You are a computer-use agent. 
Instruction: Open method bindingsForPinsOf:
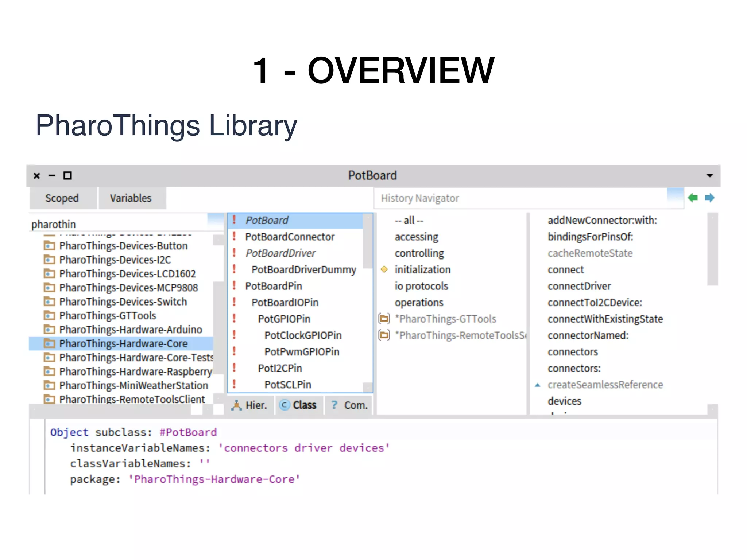click(x=590, y=237)
